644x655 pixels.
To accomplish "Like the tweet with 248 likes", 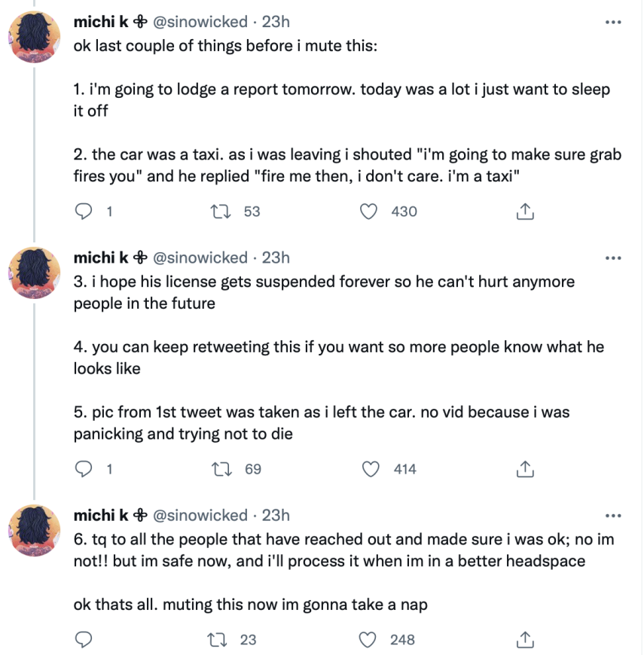I will [x=368, y=639].
